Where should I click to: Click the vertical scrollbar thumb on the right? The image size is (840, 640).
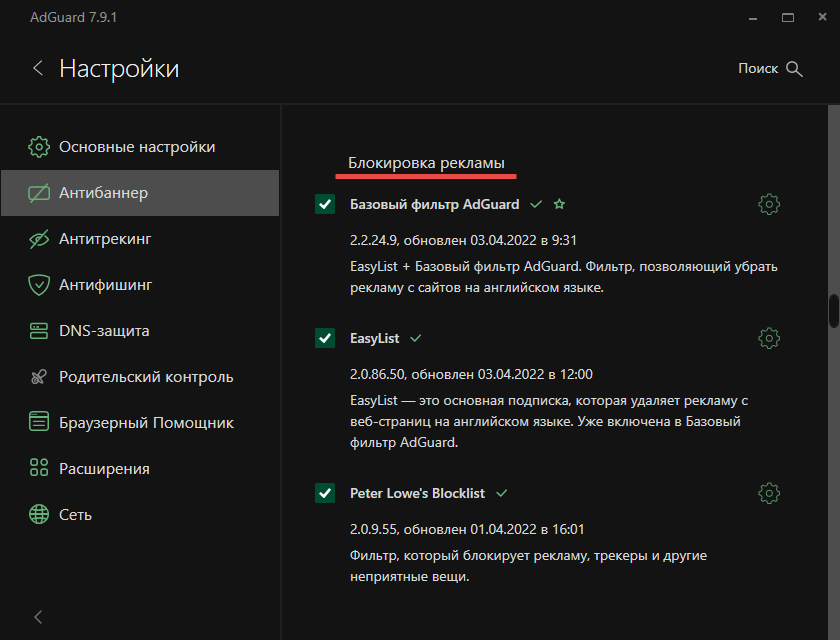pos(834,311)
